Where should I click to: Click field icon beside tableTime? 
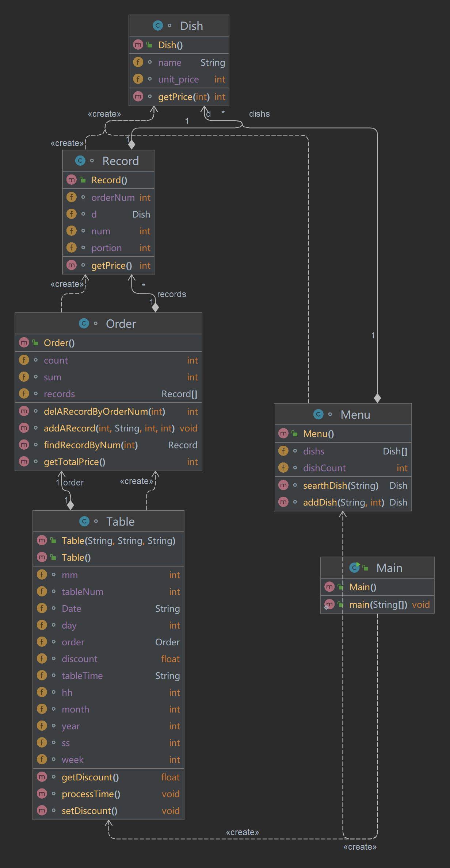pos(42,676)
